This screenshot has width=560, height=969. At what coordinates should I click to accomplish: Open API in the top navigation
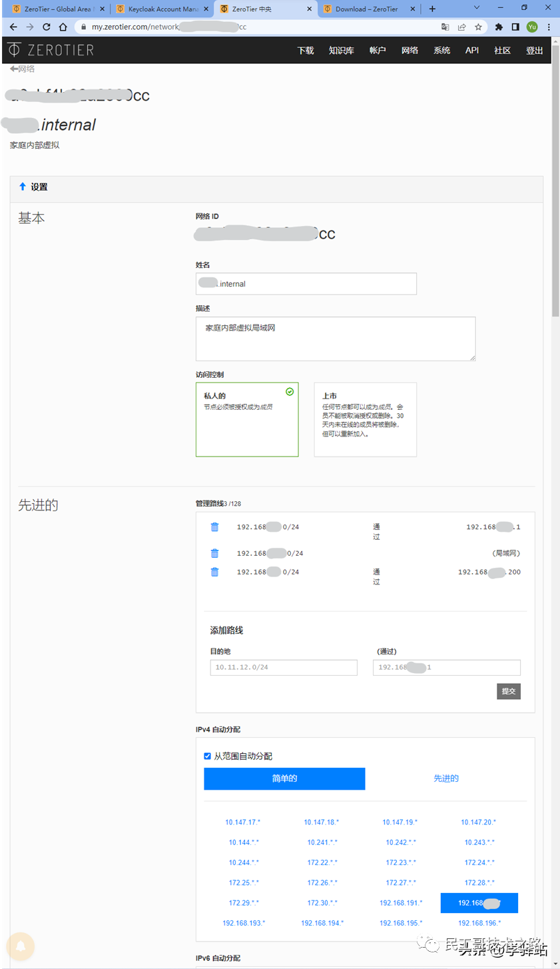[x=472, y=51]
